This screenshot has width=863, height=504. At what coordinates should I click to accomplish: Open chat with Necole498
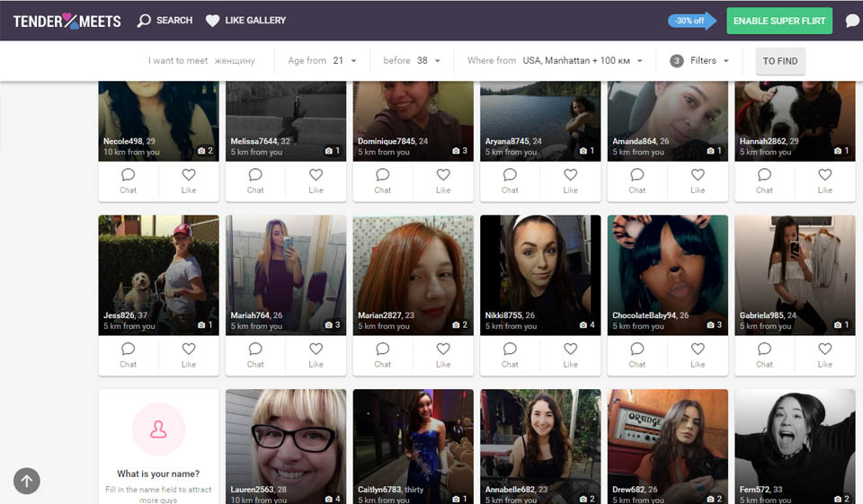pyautogui.click(x=129, y=180)
